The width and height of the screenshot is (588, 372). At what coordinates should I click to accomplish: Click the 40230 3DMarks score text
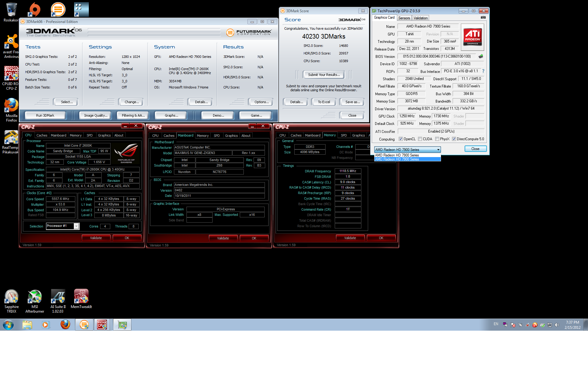click(324, 36)
